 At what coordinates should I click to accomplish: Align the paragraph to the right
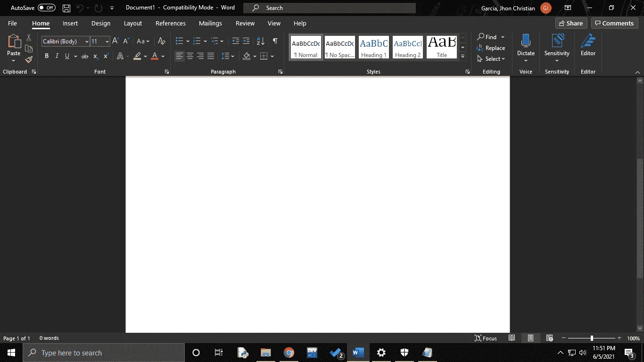(x=200, y=56)
